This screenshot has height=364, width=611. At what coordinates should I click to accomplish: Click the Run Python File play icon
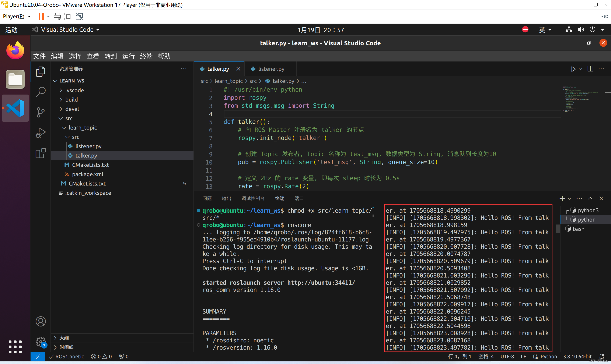click(x=573, y=69)
